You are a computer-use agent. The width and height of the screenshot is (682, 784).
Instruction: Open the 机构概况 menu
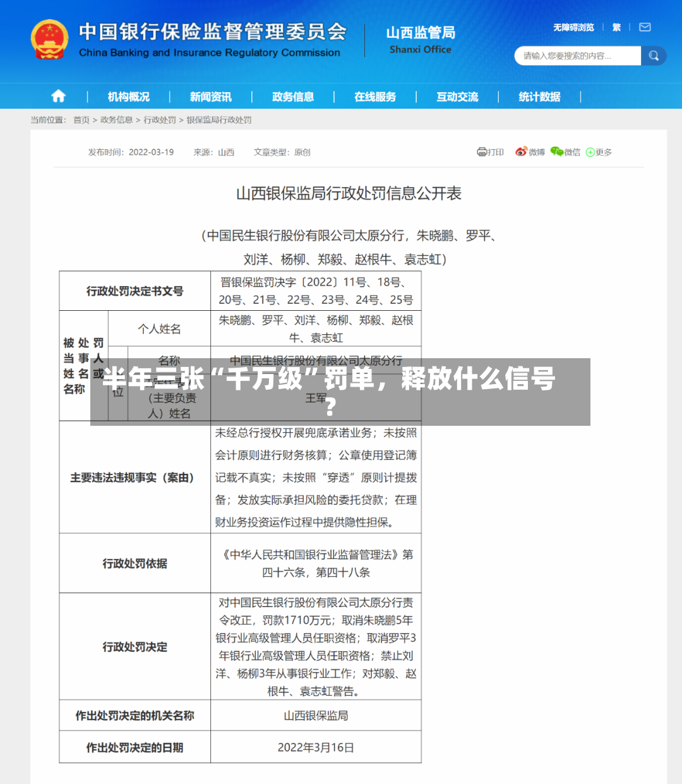[x=128, y=97]
